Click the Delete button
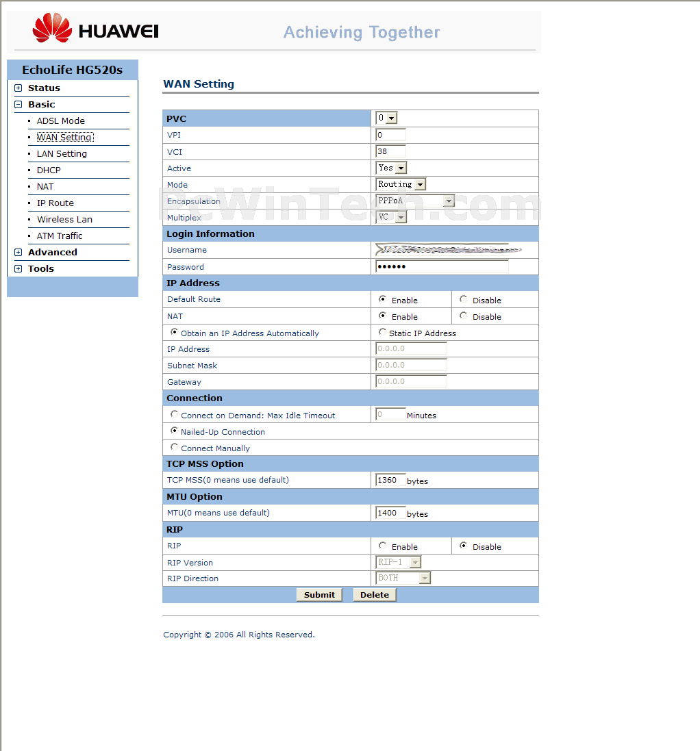Image resolution: width=700 pixels, height=751 pixels. tap(375, 595)
